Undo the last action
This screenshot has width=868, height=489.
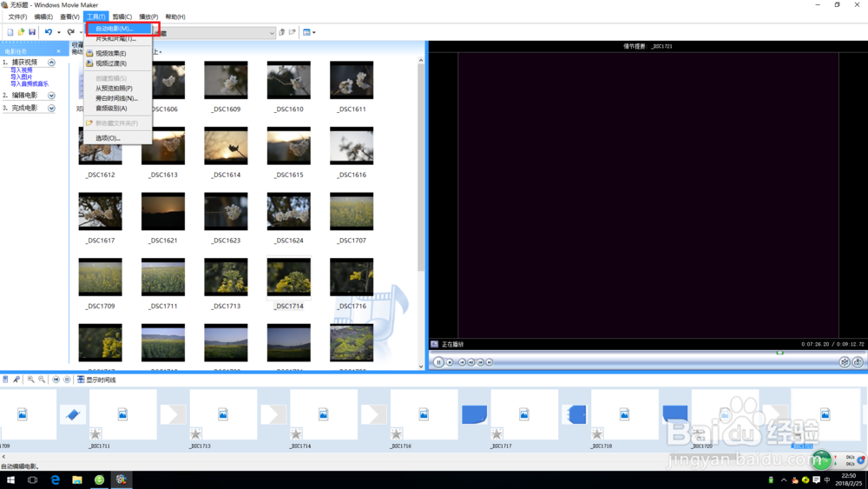48,32
